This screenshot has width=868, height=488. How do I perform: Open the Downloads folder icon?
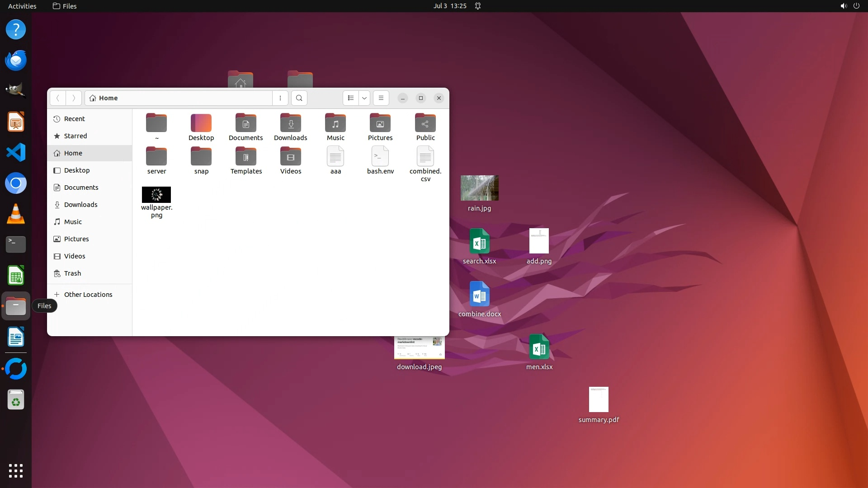290,123
